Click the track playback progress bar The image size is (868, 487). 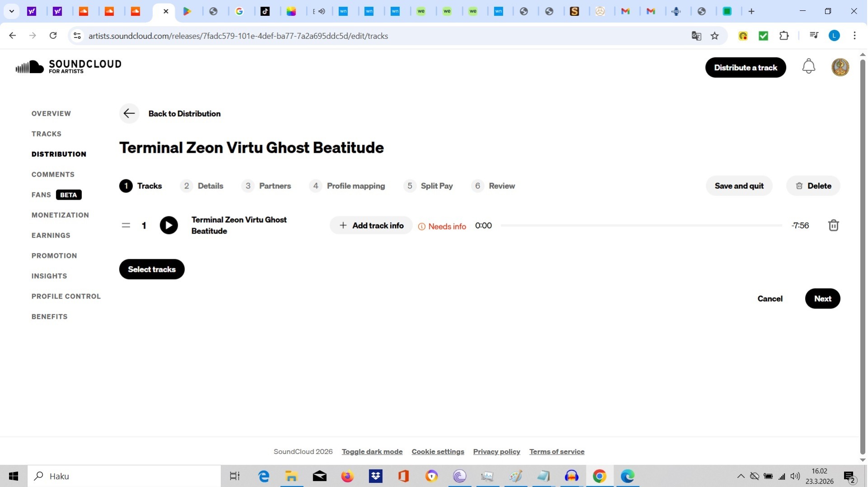click(x=641, y=225)
